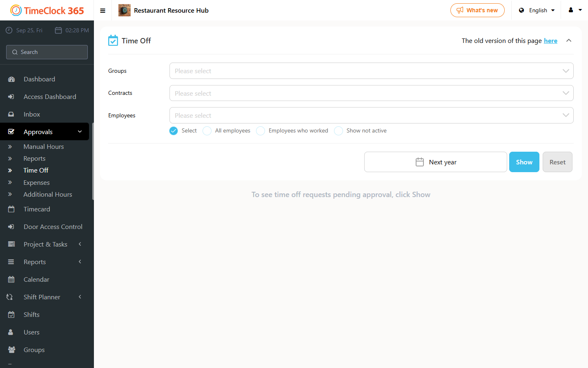Open the Next year date range picker
Image resolution: width=588 pixels, height=368 pixels.
click(436, 162)
